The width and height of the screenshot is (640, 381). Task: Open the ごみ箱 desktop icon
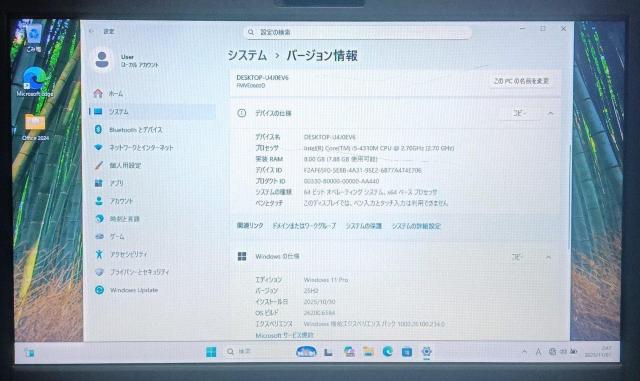pos(33,39)
